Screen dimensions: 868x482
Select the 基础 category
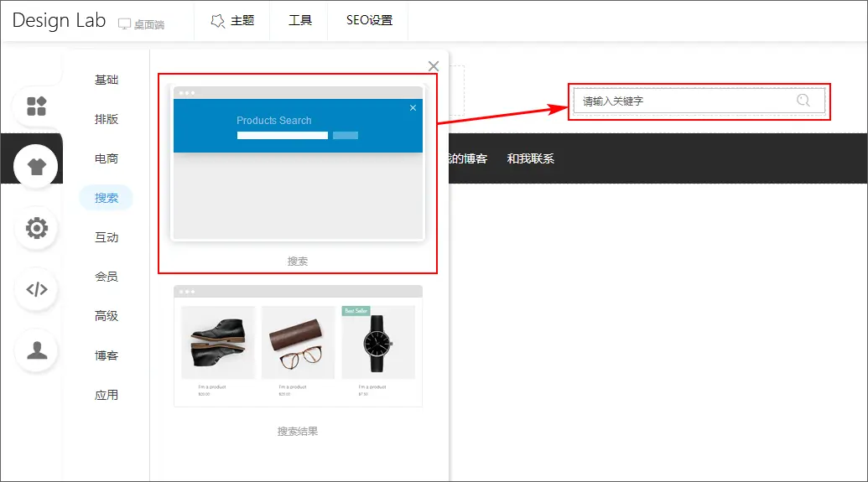[107, 80]
